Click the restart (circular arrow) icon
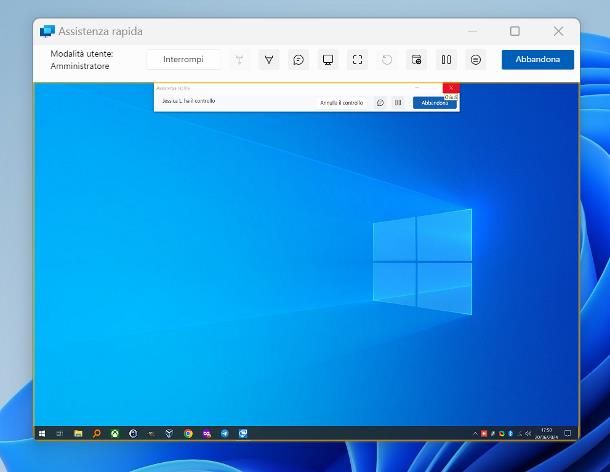This screenshot has width=610, height=472. (387, 60)
